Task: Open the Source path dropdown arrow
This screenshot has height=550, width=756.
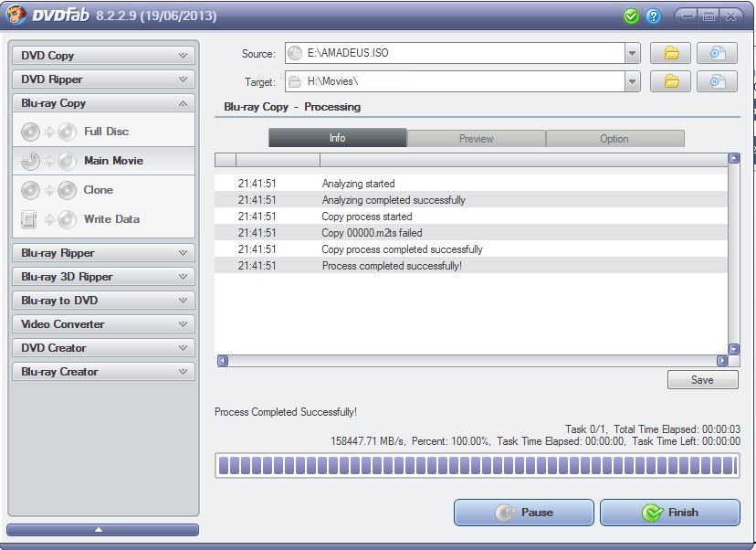Action: [632, 53]
